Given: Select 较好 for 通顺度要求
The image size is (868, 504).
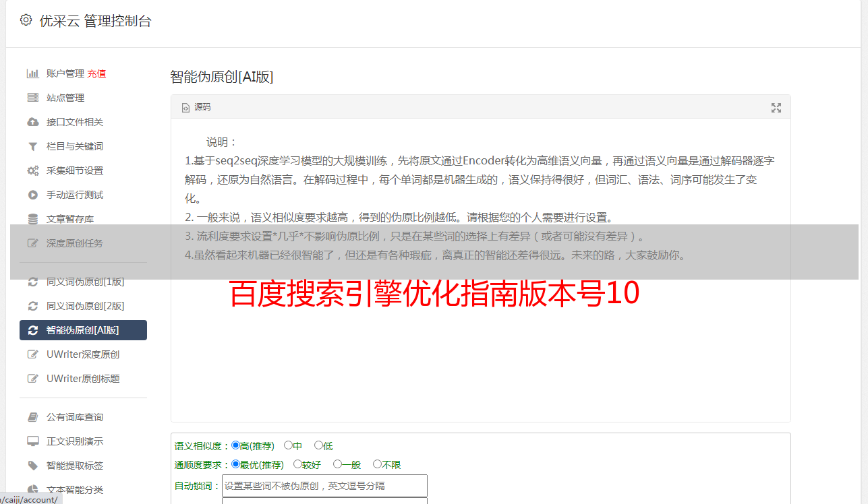Looking at the screenshot, I should [x=297, y=464].
